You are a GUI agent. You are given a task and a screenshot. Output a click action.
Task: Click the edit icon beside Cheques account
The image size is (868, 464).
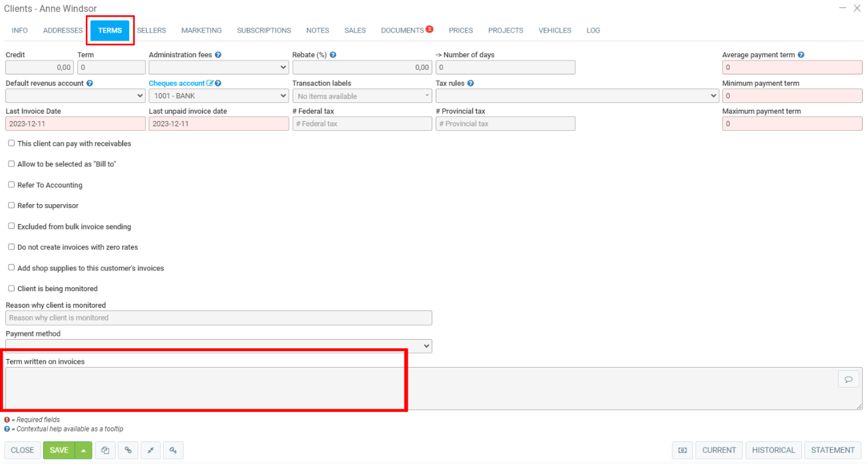point(210,84)
